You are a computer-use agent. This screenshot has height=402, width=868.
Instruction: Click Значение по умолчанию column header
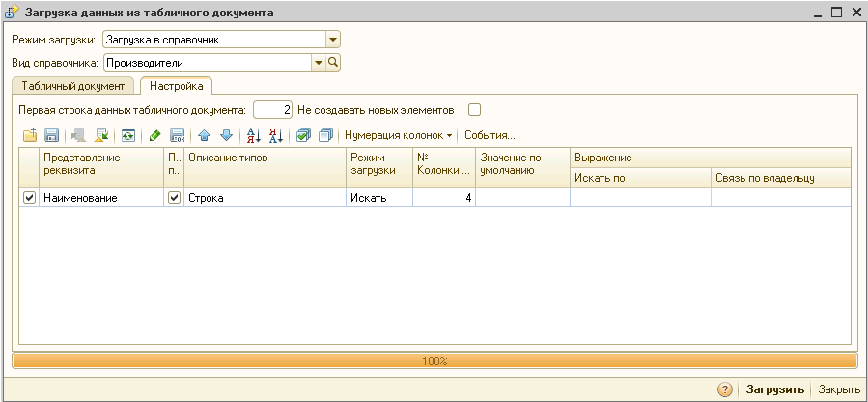[x=522, y=168]
